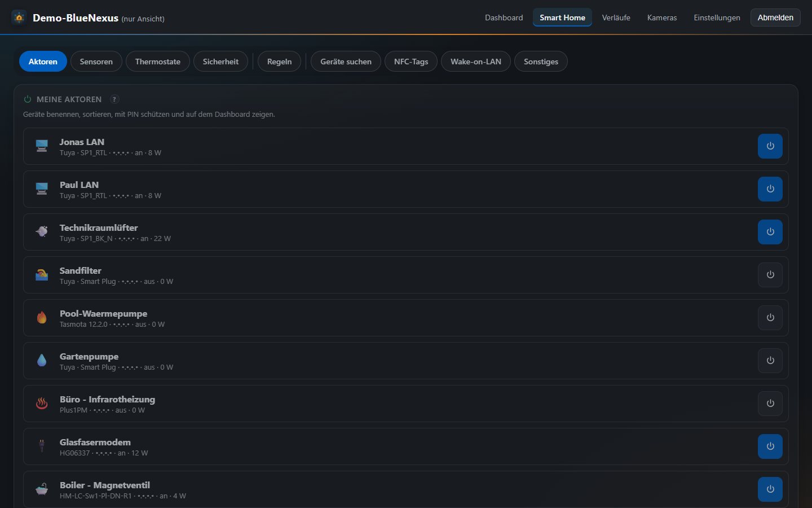Screen dimensions: 812x508
Task: Click the Gartenpumpe water drop icon
Action: pyautogui.click(x=42, y=361)
